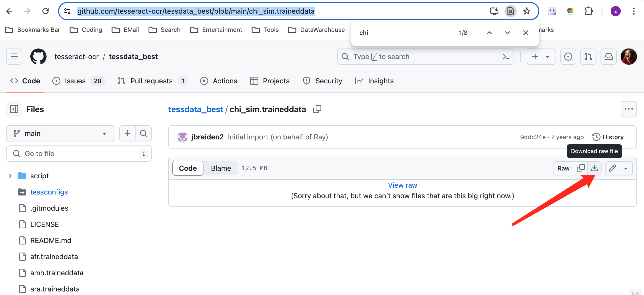Go to next find result

click(507, 33)
